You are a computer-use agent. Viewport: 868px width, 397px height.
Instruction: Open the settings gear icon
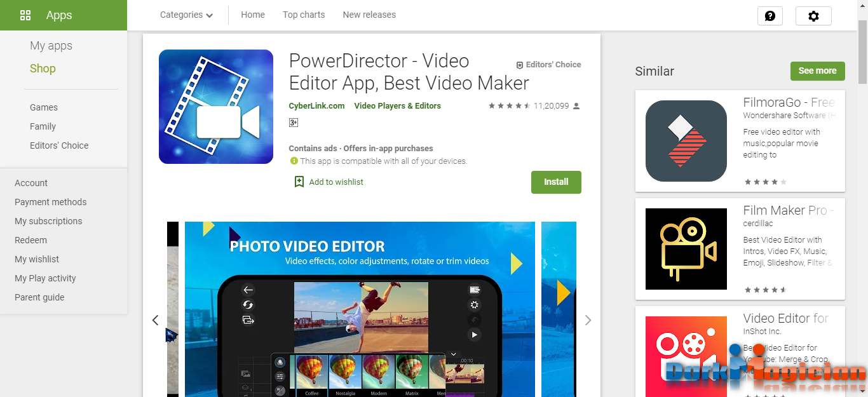point(813,16)
